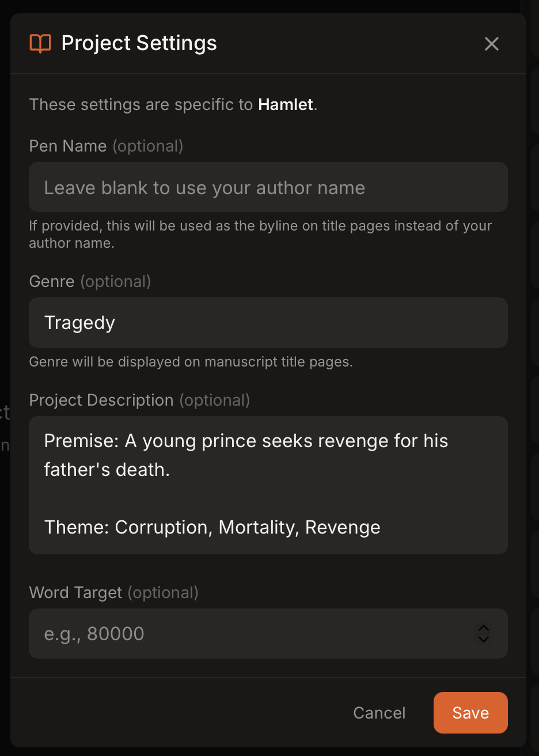Click the bold Hamlet project name
Viewport: 539px width, 756px height.
pyautogui.click(x=284, y=104)
